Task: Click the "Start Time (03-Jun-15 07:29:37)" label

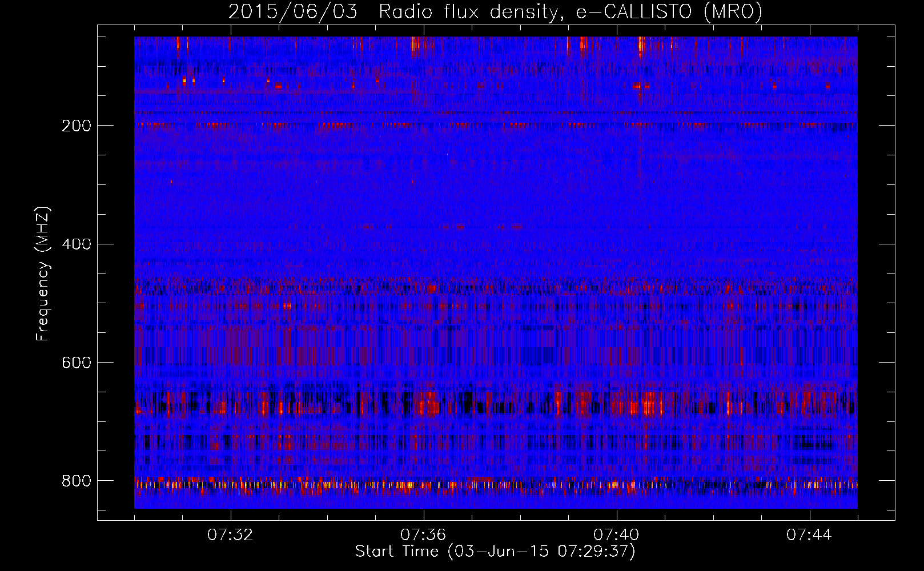Action: [x=495, y=552]
